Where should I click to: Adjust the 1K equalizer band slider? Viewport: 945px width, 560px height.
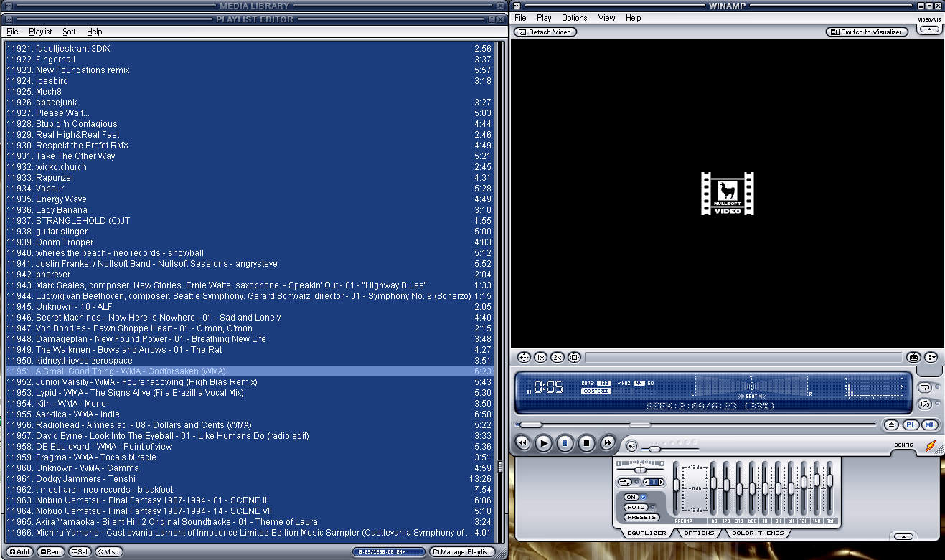765,488
